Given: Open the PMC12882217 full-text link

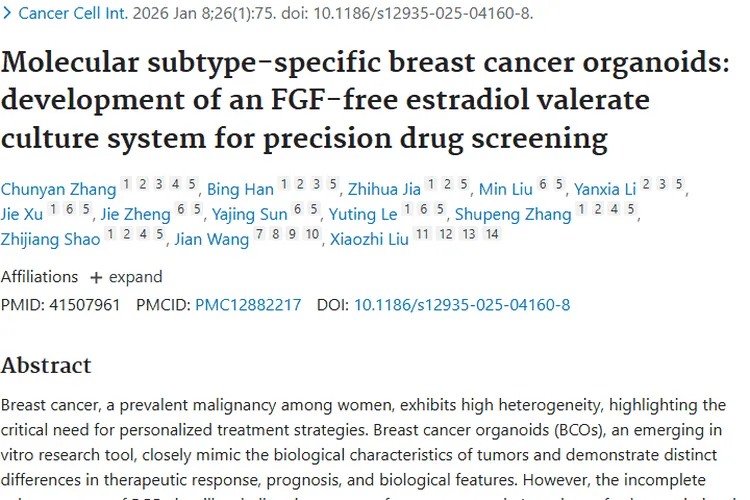Looking at the screenshot, I should coord(248,305).
